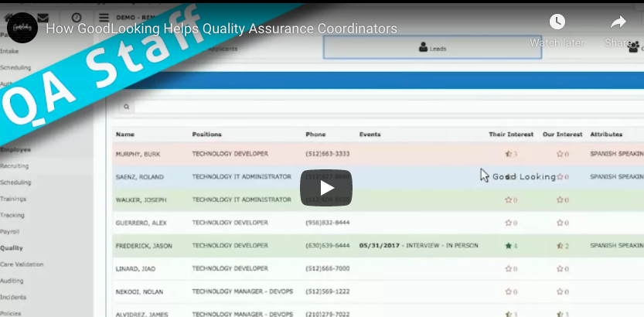Viewport: 644px width, 317px height.
Task: Click phone number (512)663-3333
Action: point(327,154)
